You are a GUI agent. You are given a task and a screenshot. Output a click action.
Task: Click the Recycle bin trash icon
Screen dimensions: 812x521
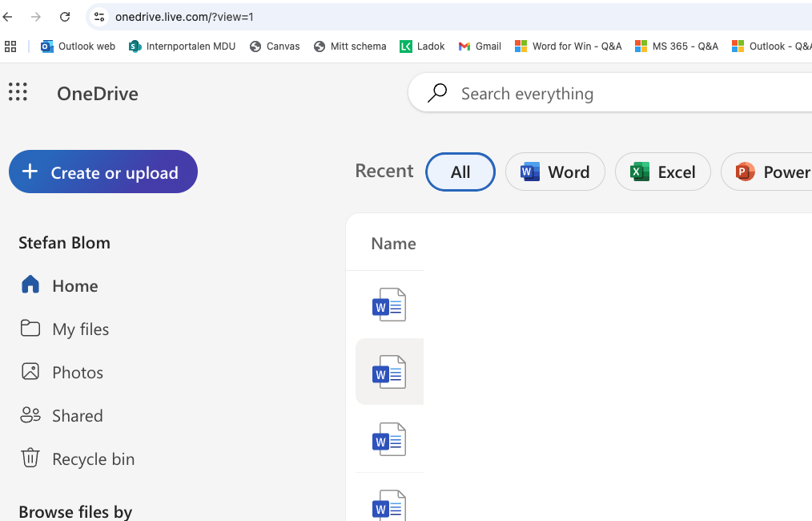(x=30, y=457)
